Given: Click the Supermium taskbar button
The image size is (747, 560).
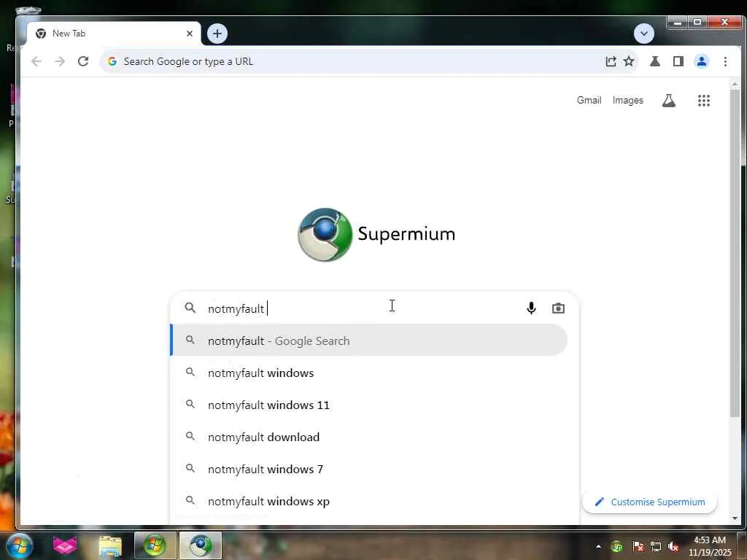Looking at the screenshot, I should click(201, 545).
